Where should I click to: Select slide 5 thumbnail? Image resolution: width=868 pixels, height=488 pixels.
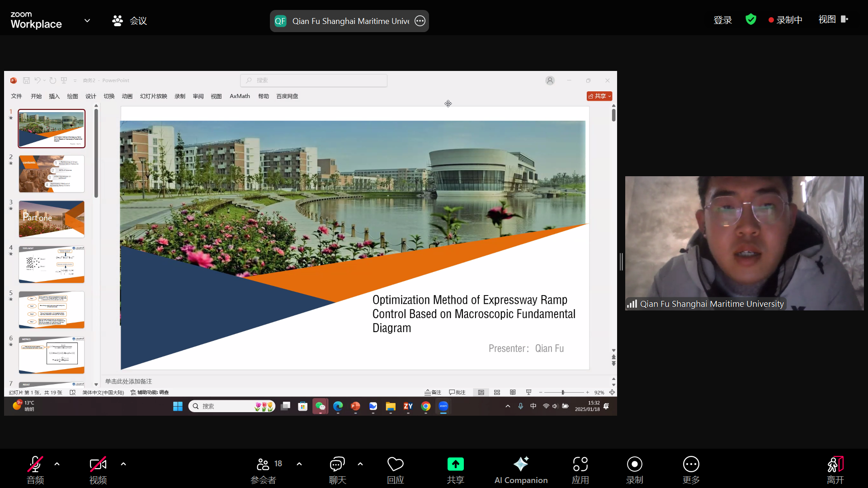[x=52, y=310]
